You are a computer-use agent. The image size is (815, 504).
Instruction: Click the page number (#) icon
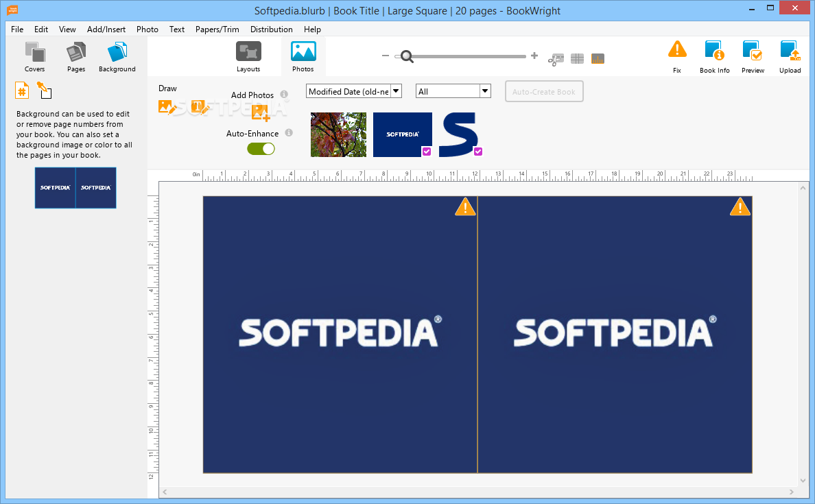click(22, 91)
